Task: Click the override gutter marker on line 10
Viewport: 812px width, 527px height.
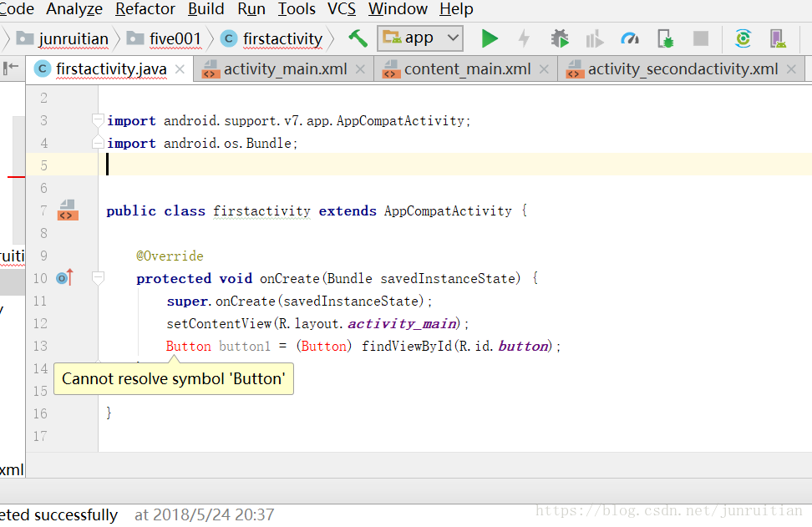Action: (x=64, y=278)
